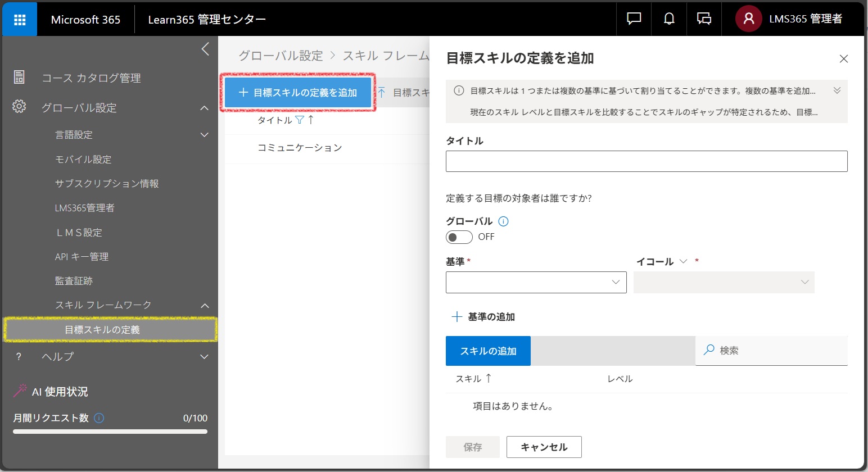Click the sort arrow next to タイトル column

(x=311, y=120)
